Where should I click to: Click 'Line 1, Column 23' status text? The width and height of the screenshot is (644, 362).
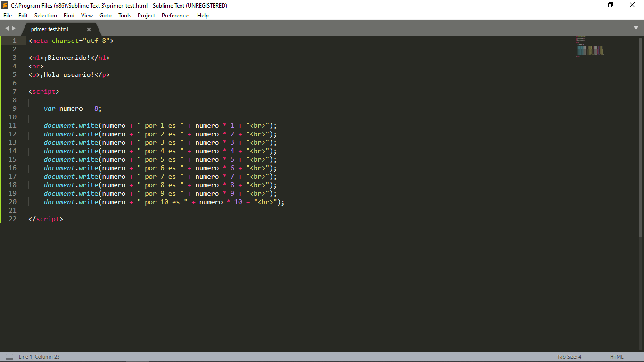point(39,357)
